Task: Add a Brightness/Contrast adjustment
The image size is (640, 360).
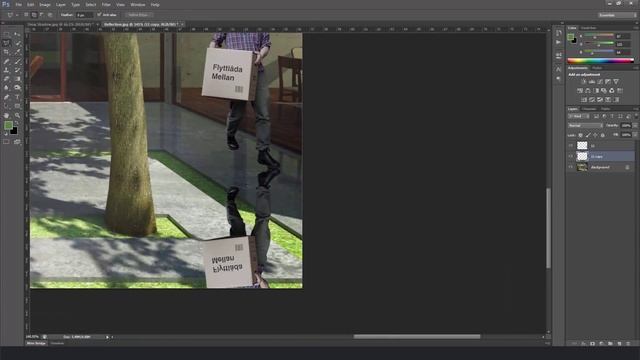Action: click(x=584, y=82)
